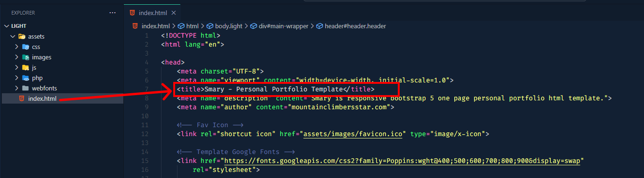Click the HTML5 icon in the breadcrumb
Image resolution: width=644 pixels, height=178 pixels.
point(135,26)
